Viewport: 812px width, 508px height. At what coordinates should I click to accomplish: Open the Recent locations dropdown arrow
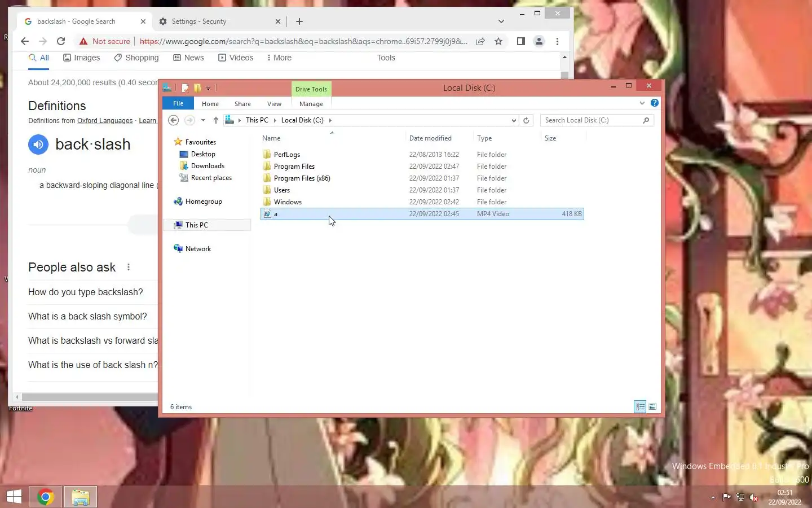(x=203, y=120)
